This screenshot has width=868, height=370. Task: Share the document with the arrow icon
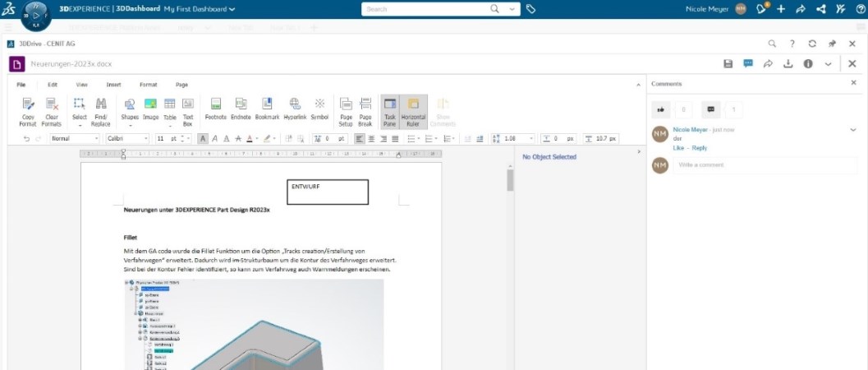[x=768, y=63]
